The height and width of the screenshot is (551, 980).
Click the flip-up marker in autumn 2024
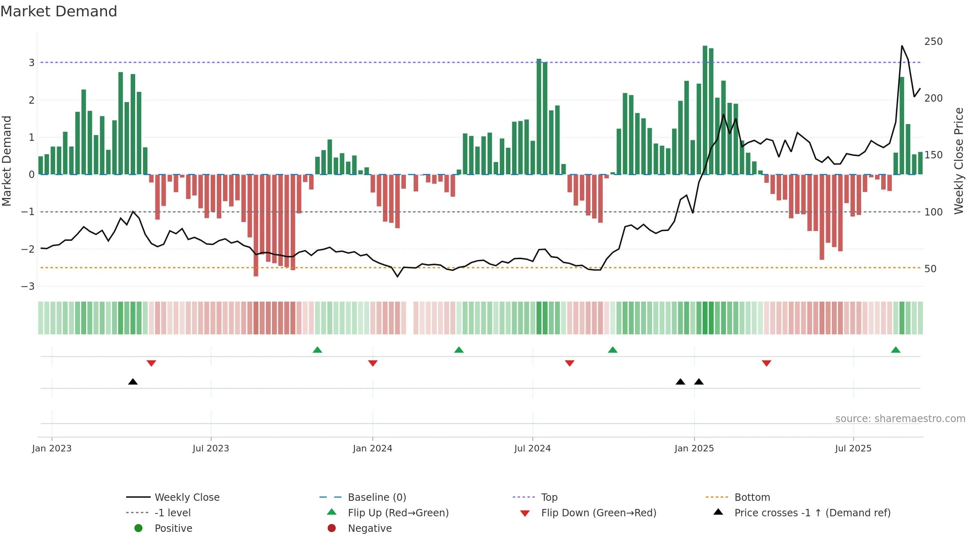click(x=612, y=350)
